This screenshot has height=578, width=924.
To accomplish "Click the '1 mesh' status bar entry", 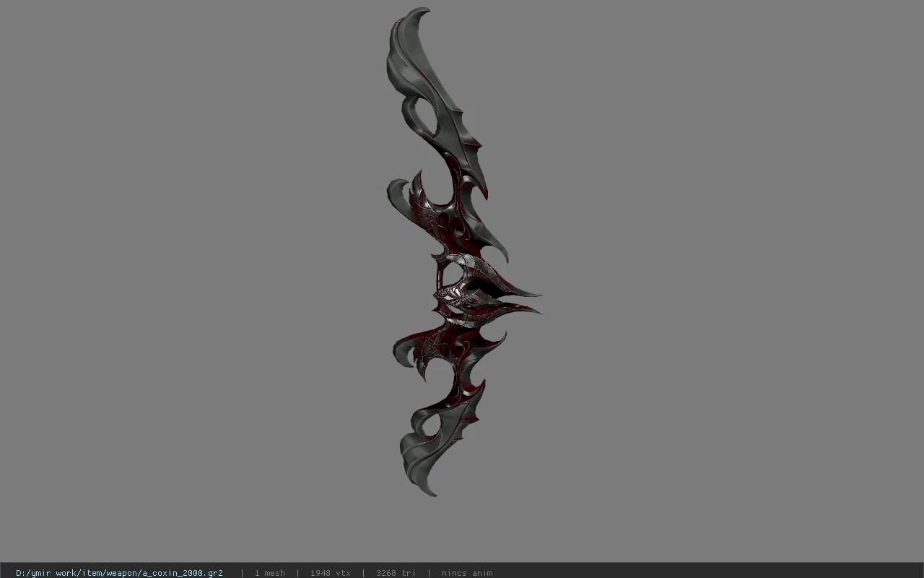I will (x=269, y=573).
